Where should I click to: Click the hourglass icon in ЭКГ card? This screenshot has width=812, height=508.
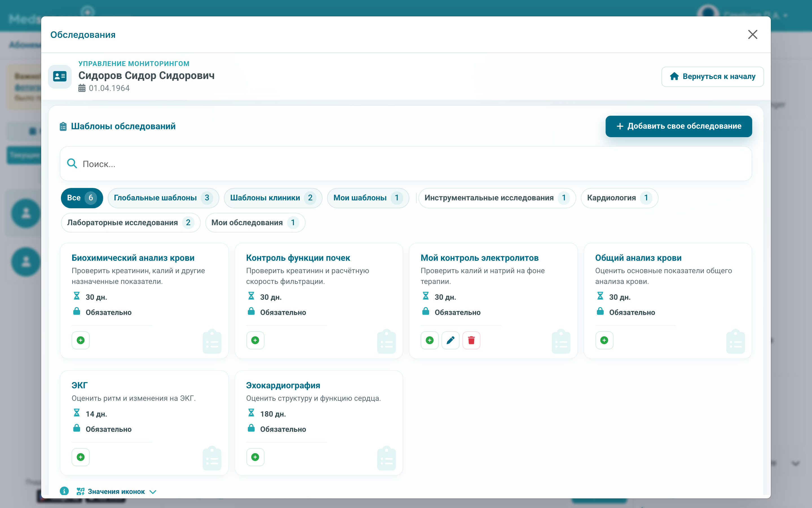(76, 413)
